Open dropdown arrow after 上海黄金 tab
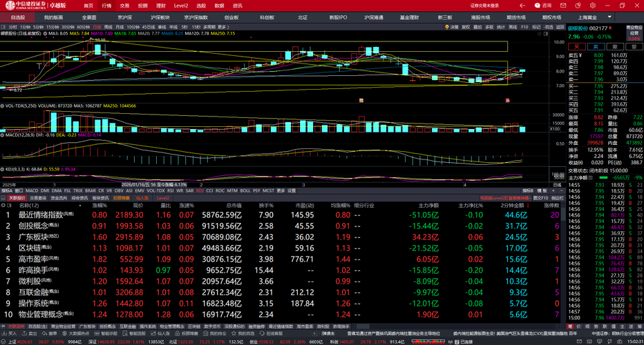 click(x=609, y=17)
